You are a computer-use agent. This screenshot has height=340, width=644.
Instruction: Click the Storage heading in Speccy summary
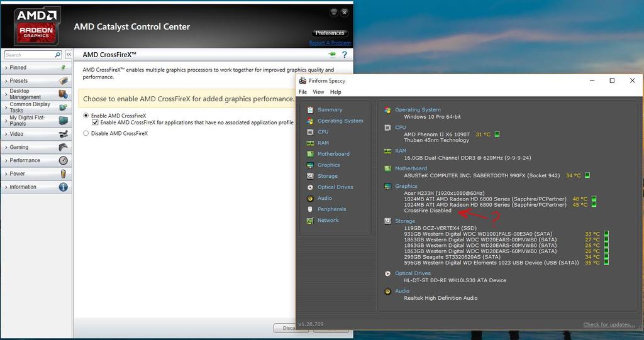coord(405,221)
